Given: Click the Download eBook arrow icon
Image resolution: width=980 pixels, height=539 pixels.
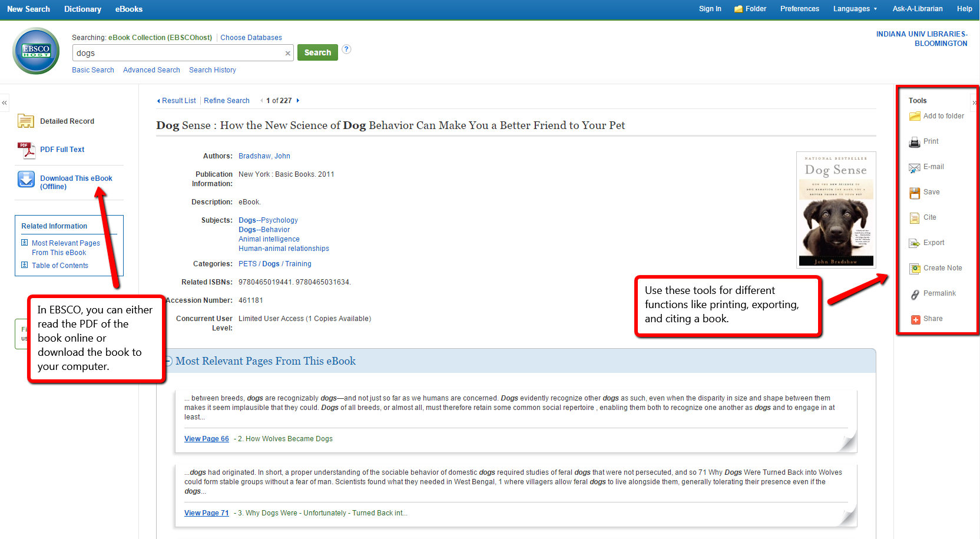Looking at the screenshot, I should [x=26, y=179].
